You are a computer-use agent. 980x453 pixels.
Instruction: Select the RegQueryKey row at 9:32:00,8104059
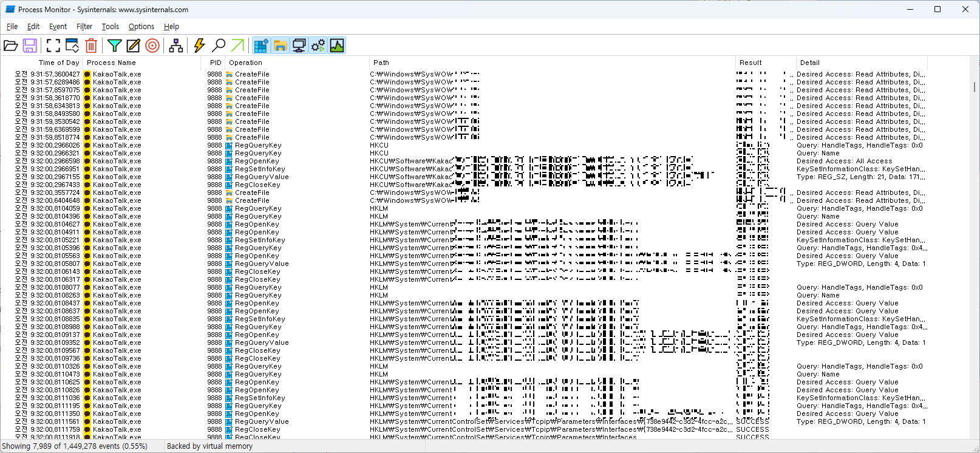tap(464, 208)
